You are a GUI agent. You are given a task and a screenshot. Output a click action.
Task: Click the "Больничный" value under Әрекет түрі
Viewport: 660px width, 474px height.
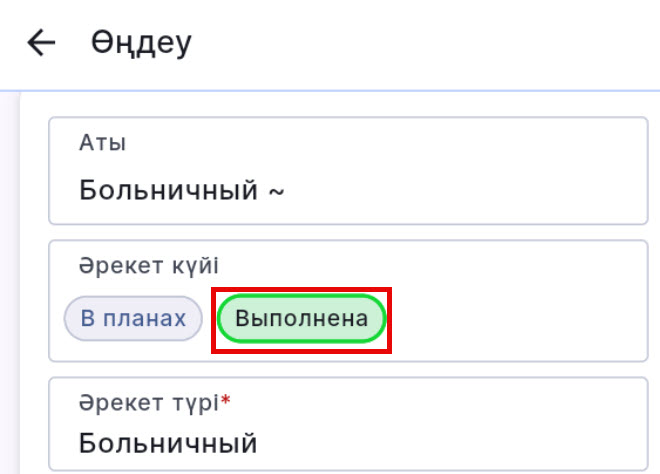point(168,442)
